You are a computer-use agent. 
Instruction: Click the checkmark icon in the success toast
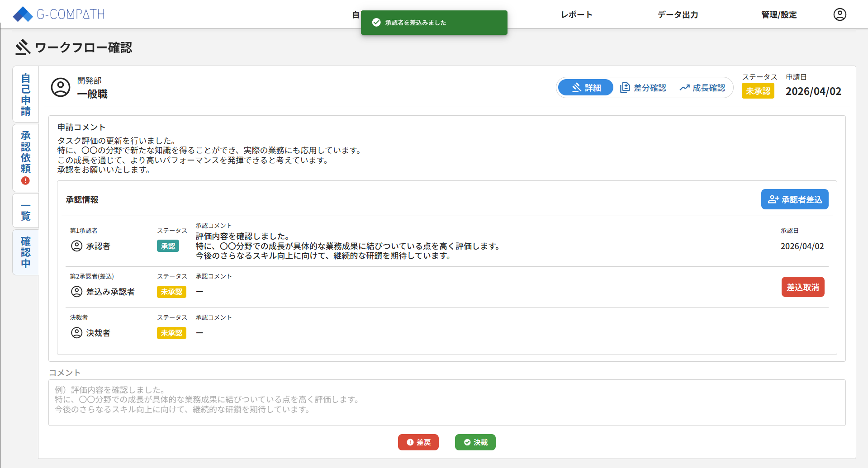(x=376, y=23)
